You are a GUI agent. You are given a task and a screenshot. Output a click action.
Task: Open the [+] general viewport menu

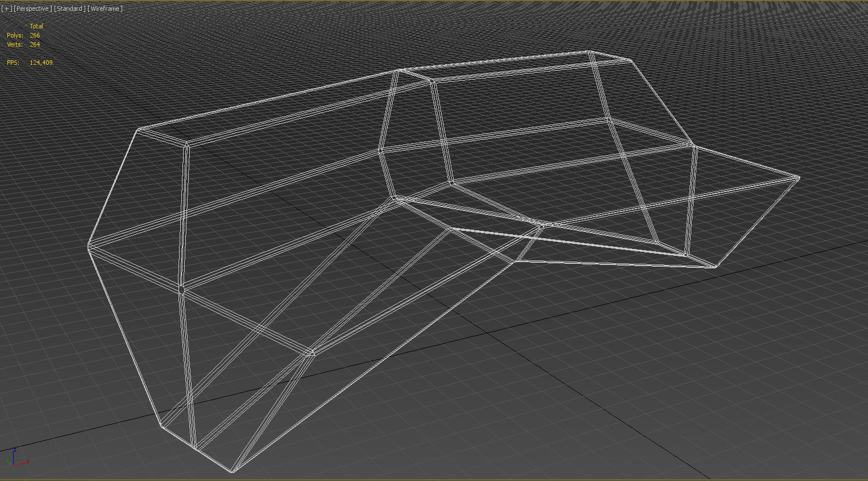(x=6, y=9)
